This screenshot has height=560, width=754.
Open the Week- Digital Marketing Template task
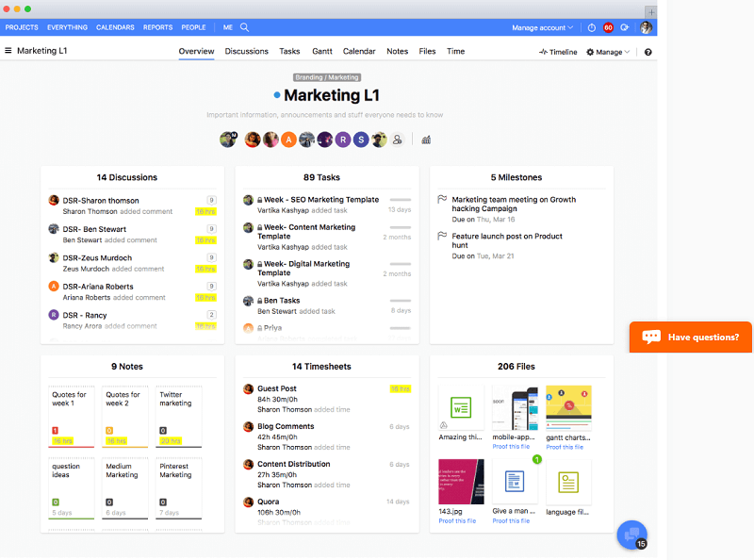coord(303,268)
